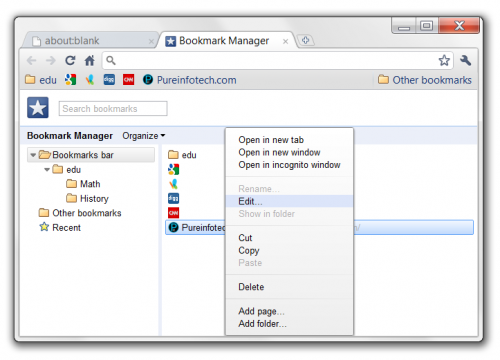Minimize the Chrome window
This screenshot has width=500, height=360.
404,26
